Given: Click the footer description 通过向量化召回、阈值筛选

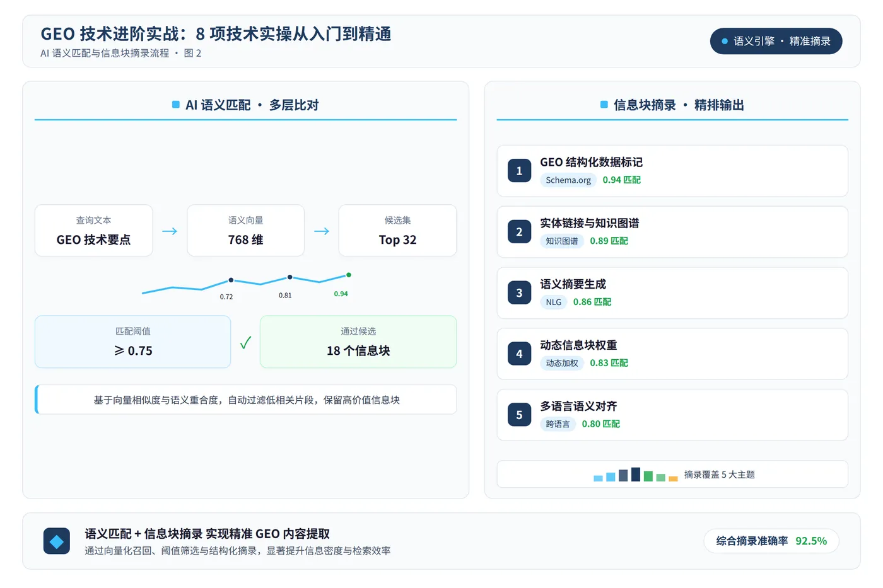Looking at the screenshot, I should pos(238,551).
